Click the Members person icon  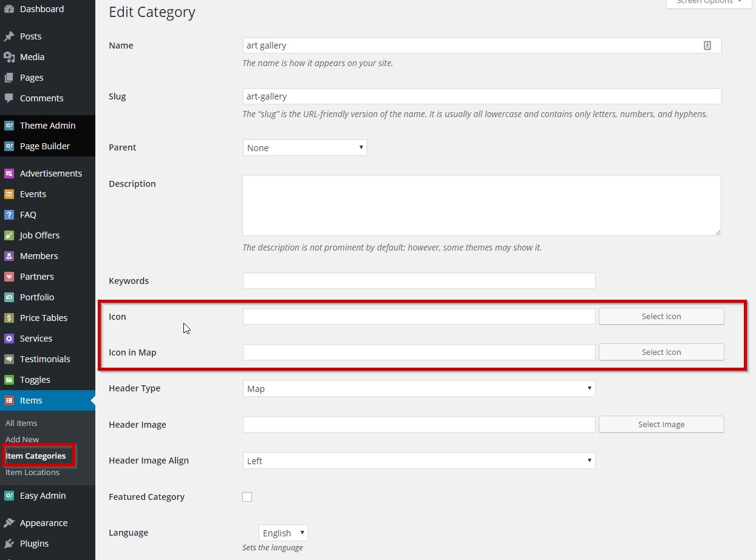(x=9, y=256)
